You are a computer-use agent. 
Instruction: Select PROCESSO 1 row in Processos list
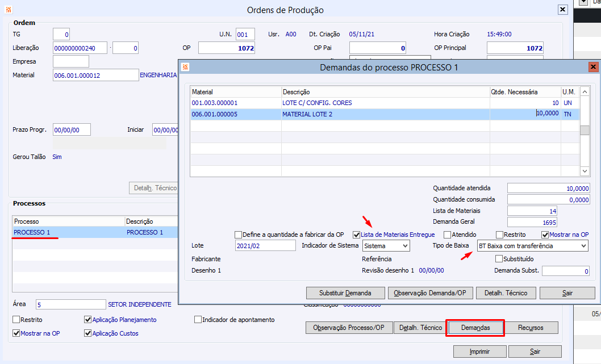coord(95,232)
